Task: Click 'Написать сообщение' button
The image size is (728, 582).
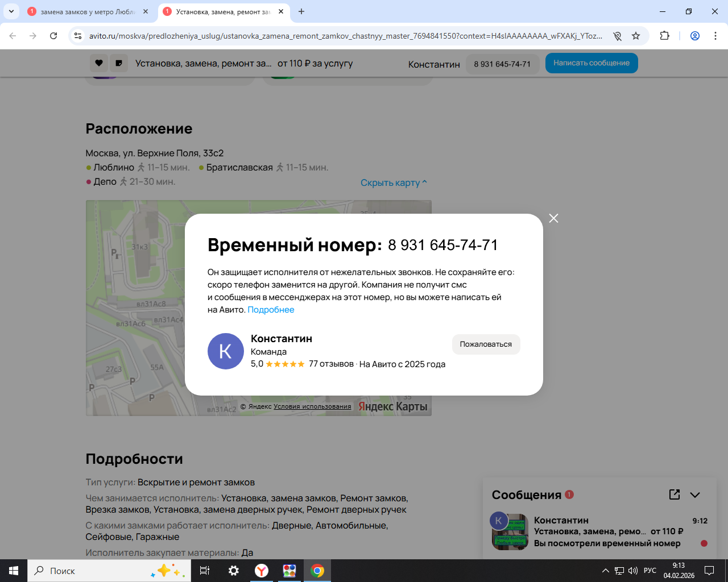Action: pos(591,63)
